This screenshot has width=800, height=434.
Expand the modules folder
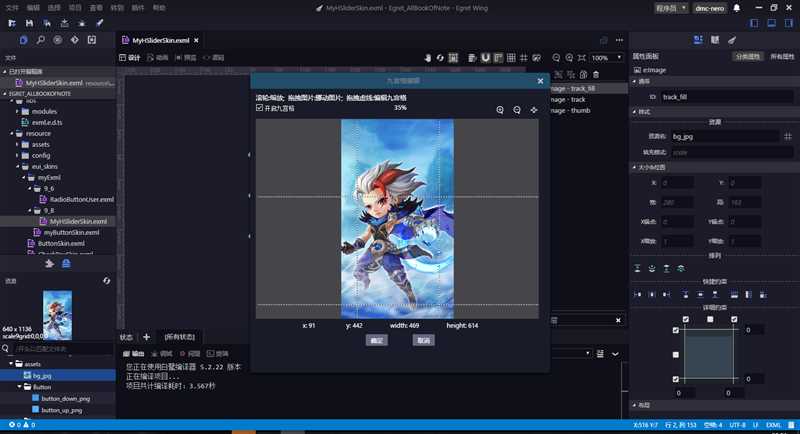tap(17, 111)
